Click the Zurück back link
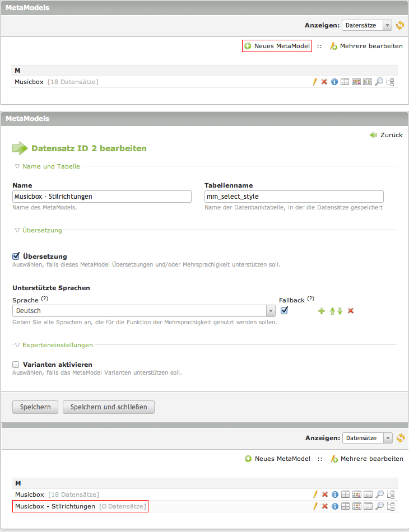Screen dimensions: 409x532 tap(386, 135)
